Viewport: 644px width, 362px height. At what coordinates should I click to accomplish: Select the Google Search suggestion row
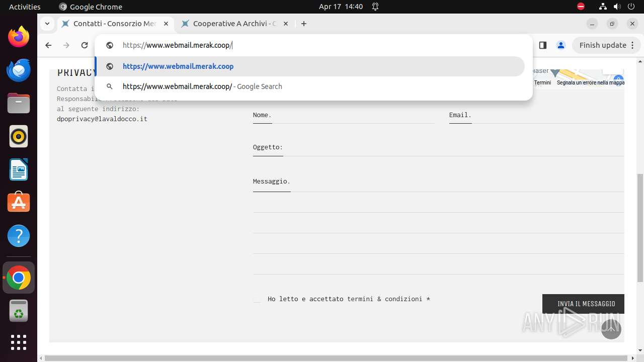point(310,86)
